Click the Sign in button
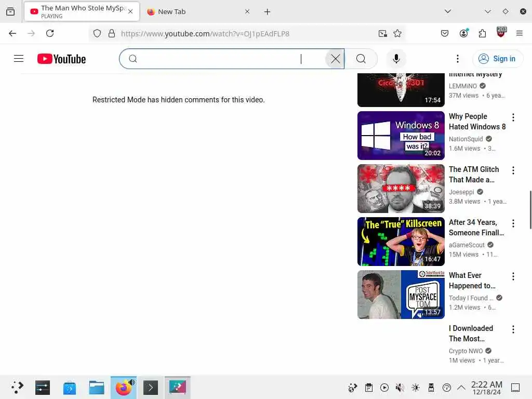This screenshot has width=532, height=399. point(497,59)
